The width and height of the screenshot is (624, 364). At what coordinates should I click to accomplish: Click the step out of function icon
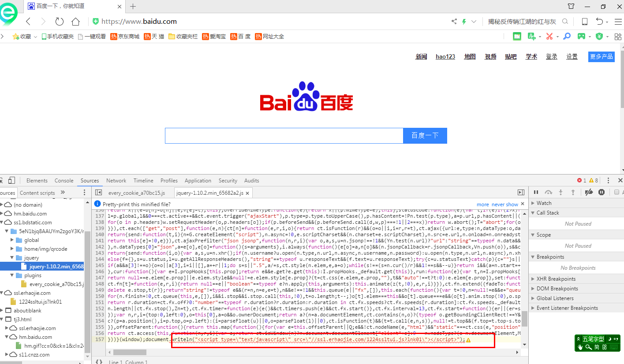pyautogui.click(x=573, y=192)
